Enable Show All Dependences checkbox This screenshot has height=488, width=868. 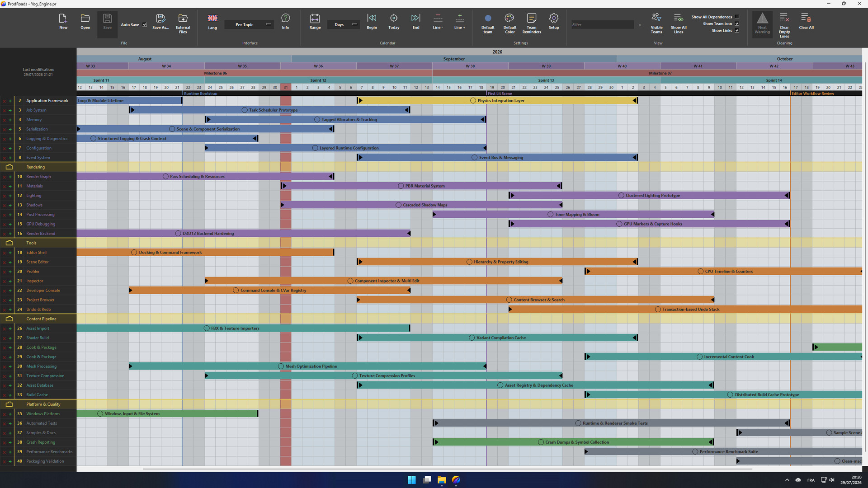click(737, 17)
